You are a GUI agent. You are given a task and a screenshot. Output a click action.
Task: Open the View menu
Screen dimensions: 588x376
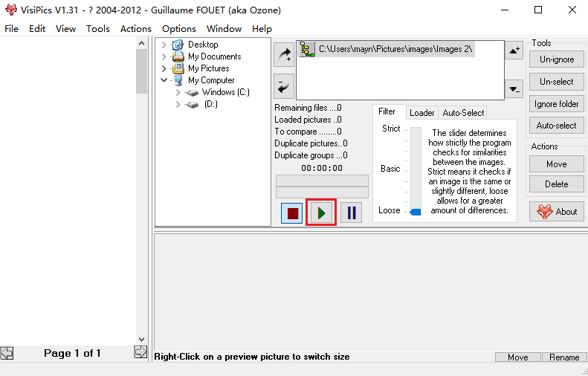[x=65, y=29]
